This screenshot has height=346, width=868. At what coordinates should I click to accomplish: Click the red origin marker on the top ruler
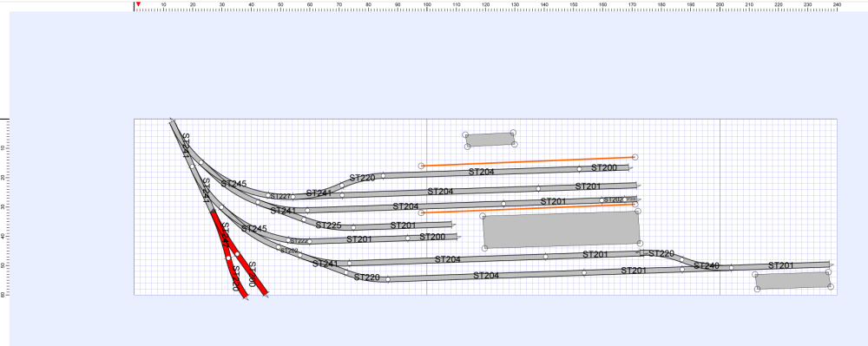138,3
